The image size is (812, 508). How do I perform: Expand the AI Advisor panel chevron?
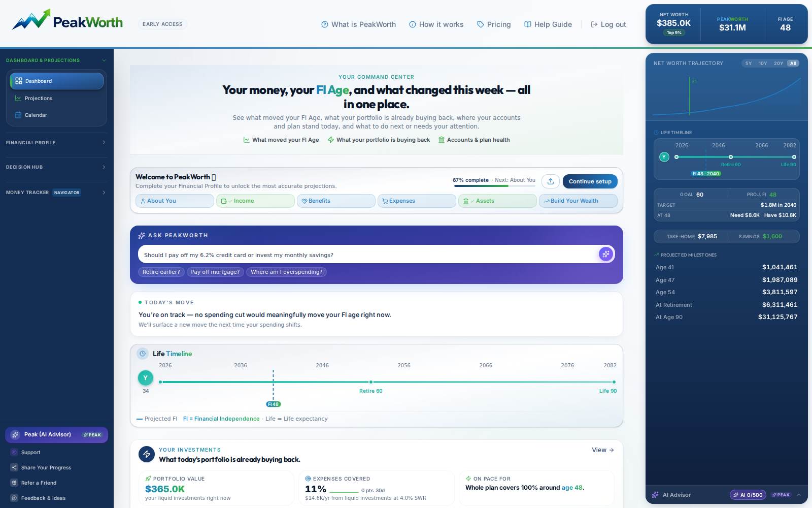coord(799,495)
